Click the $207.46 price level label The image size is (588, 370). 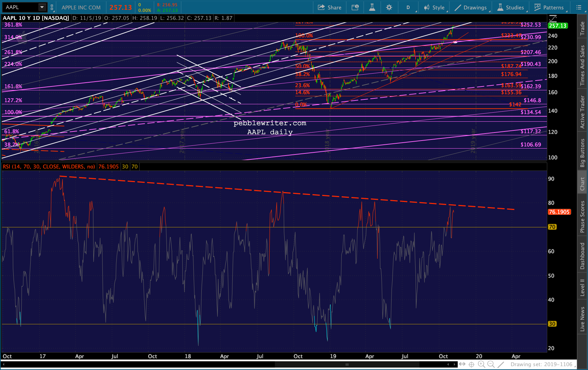[531, 52]
